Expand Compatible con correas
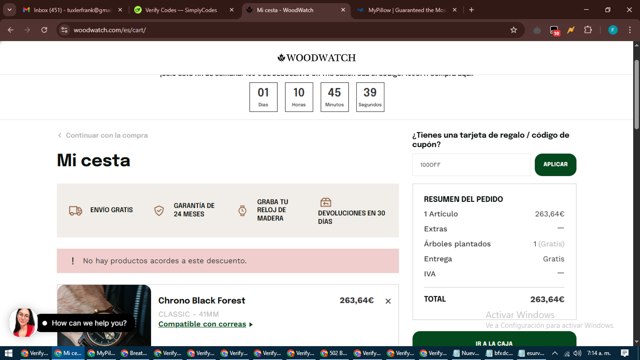 click(x=205, y=324)
